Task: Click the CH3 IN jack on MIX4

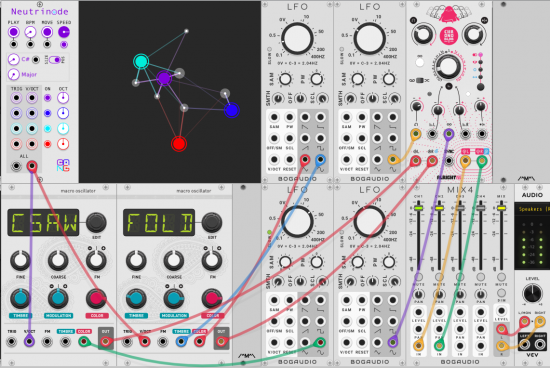Action: point(460,346)
